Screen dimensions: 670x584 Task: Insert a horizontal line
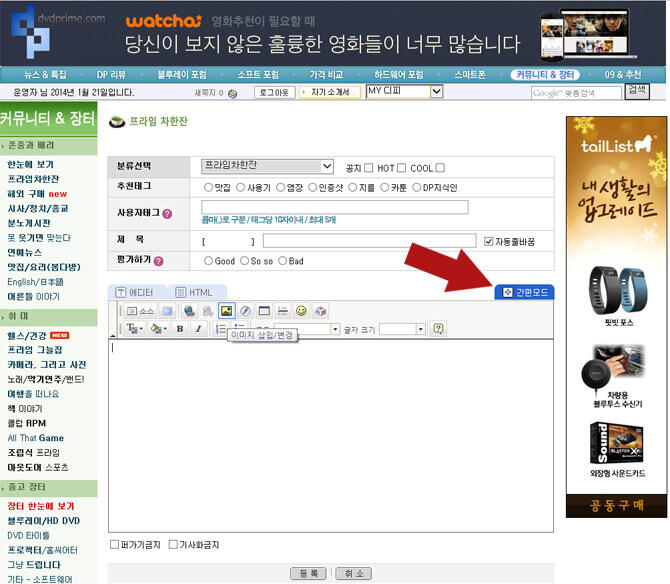click(282, 311)
